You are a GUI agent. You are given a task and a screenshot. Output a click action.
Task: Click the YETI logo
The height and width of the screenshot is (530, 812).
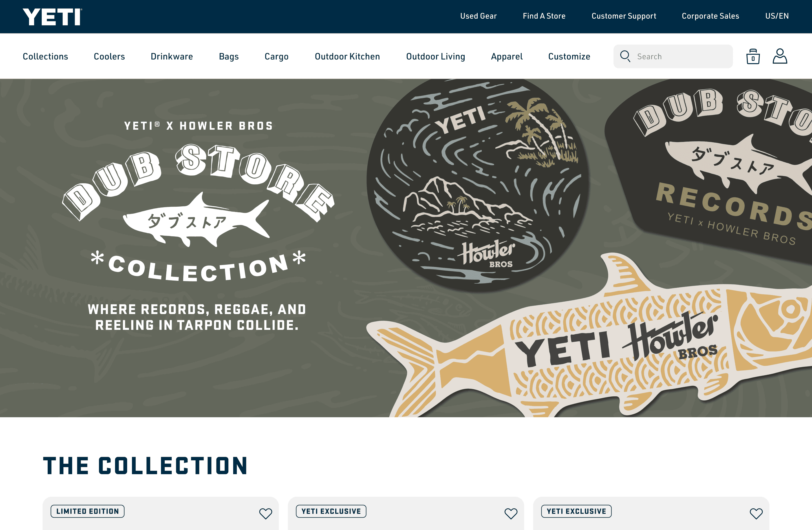coord(52,17)
